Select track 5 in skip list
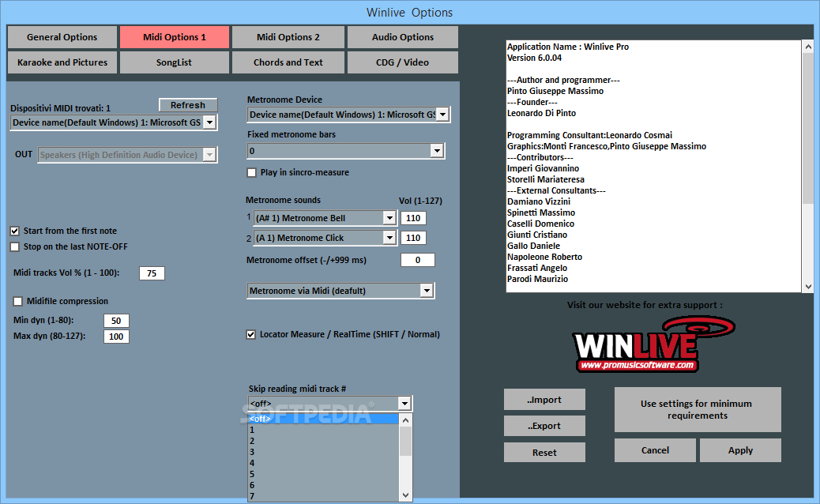 (323, 474)
